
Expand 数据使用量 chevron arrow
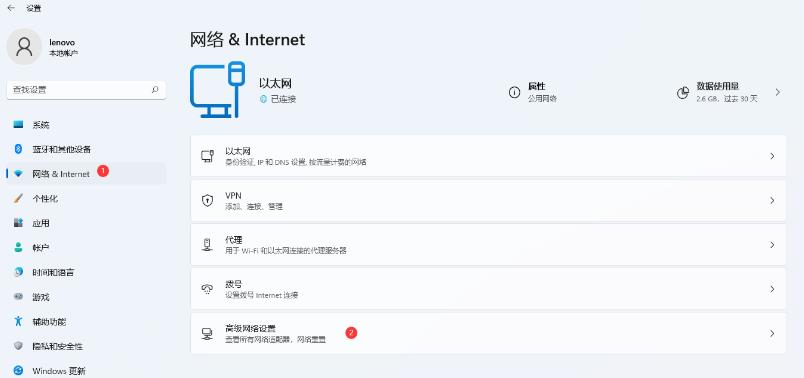(x=777, y=92)
